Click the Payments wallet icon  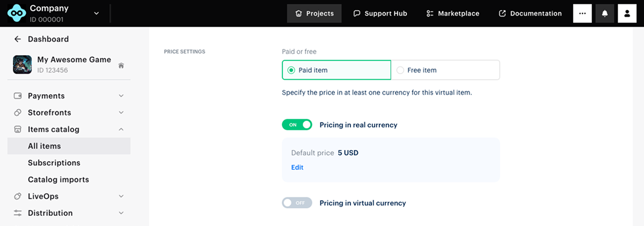coord(18,96)
